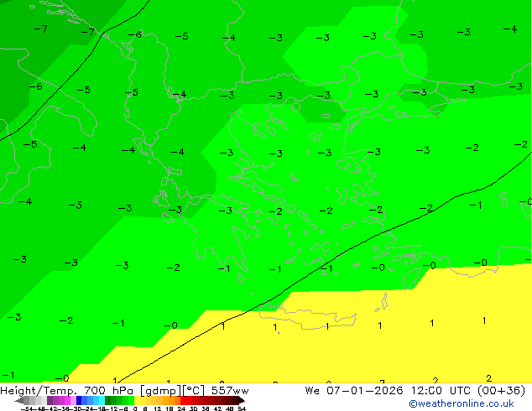Click the legend scale label 54

[242, 409]
